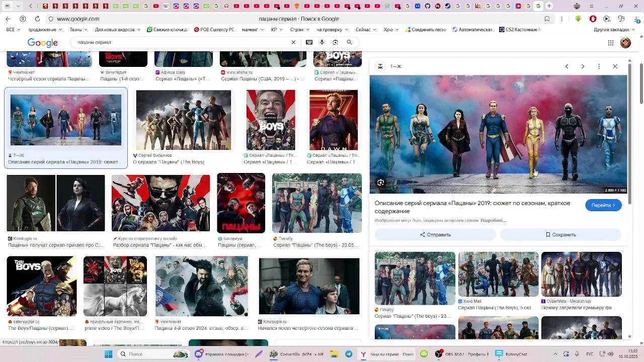Expand the 'Для новых видосов' bookmarks folder

pyautogui.click(x=118, y=30)
